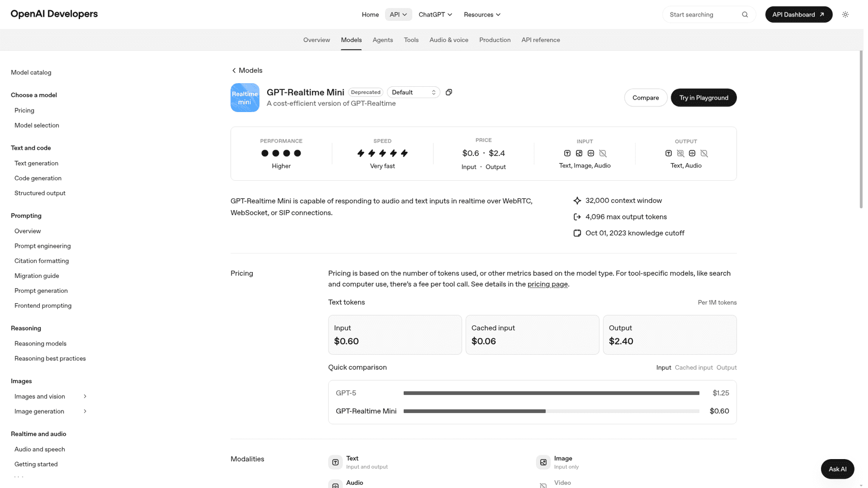Click the Text icon in the Output column

point(669,153)
